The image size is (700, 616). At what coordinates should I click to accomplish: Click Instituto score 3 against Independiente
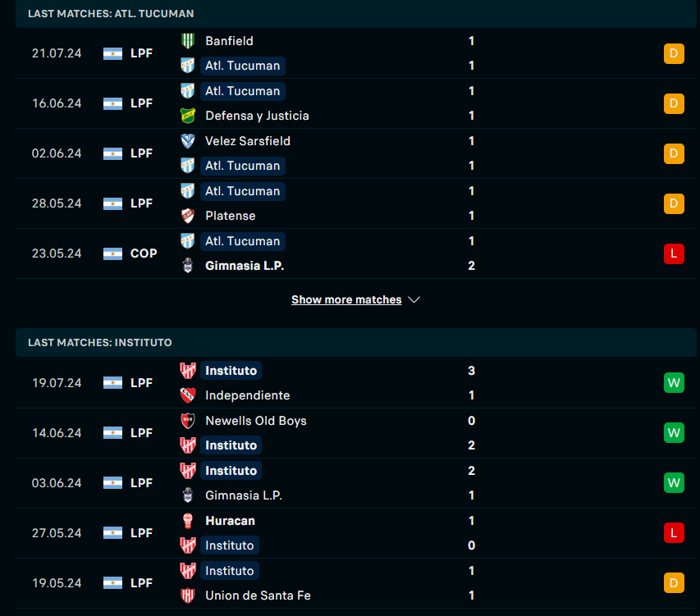pyautogui.click(x=471, y=371)
